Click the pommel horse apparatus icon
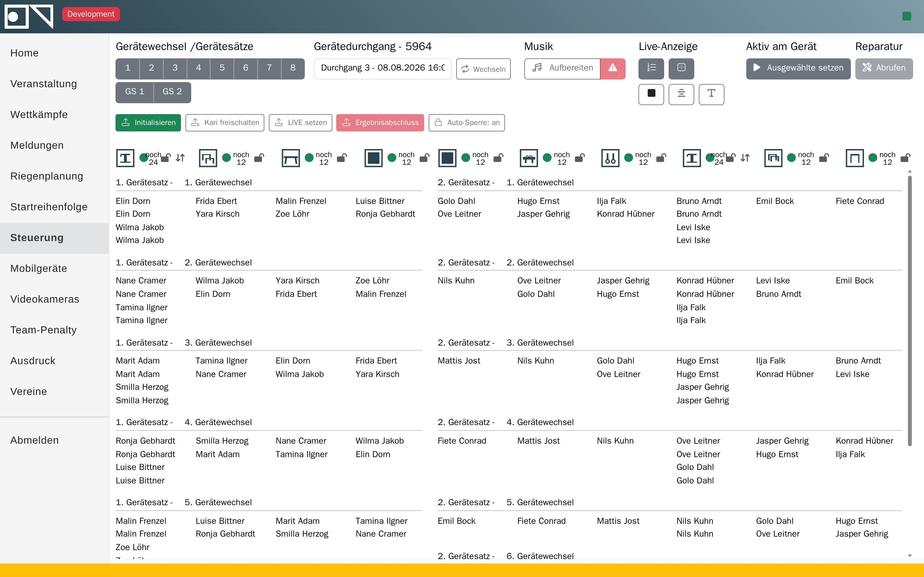 click(529, 158)
